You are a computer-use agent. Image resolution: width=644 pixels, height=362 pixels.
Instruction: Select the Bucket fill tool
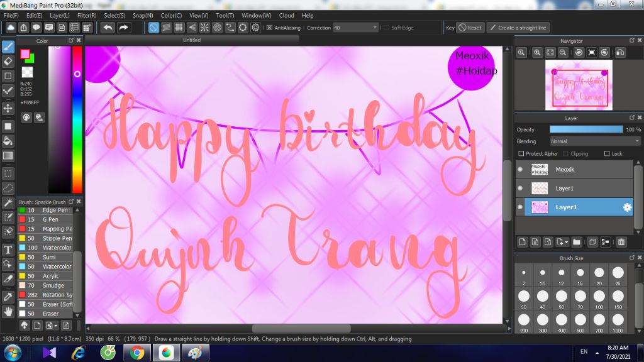(x=8, y=141)
